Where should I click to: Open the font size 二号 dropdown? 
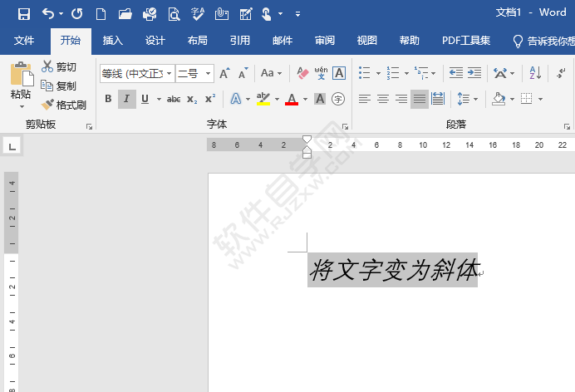[209, 74]
